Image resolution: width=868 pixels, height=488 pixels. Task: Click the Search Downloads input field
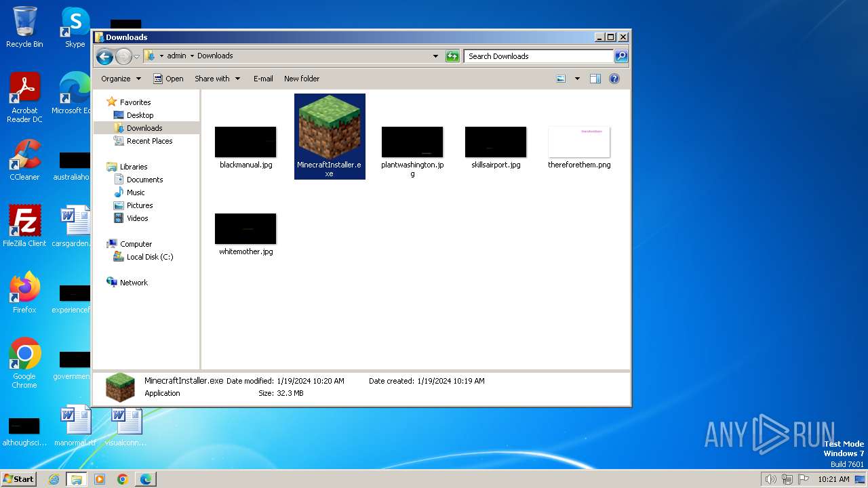click(539, 56)
